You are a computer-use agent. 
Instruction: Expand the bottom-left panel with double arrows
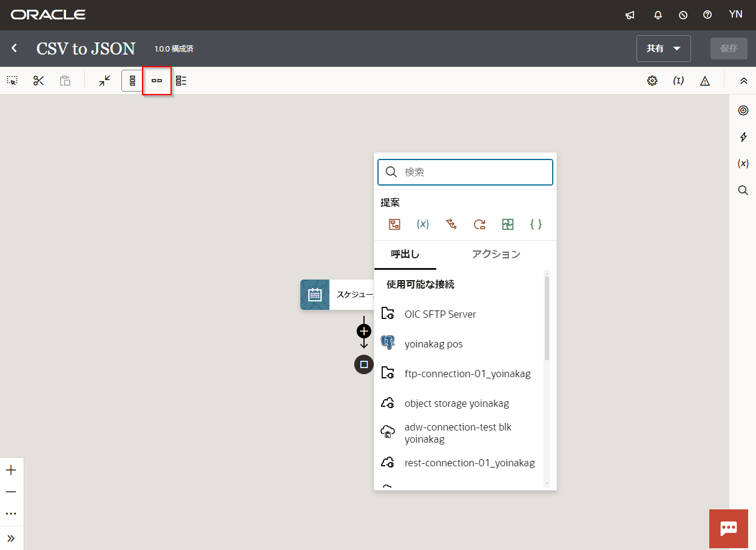pyautogui.click(x=11, y=538)
